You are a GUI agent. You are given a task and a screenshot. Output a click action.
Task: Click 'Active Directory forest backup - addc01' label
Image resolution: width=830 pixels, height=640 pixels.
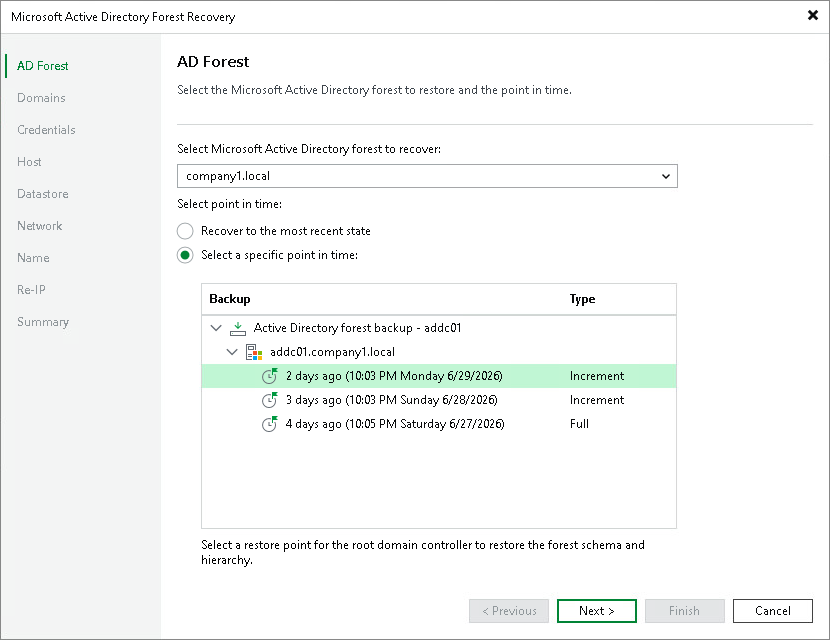click(x=357, y=328)
